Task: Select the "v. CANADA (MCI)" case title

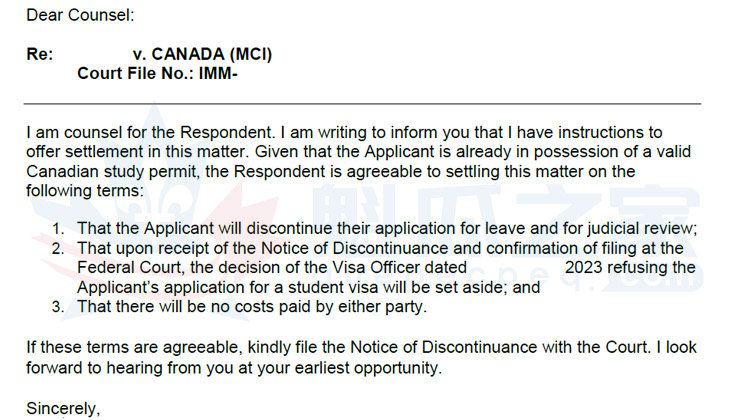Action: 201,54
